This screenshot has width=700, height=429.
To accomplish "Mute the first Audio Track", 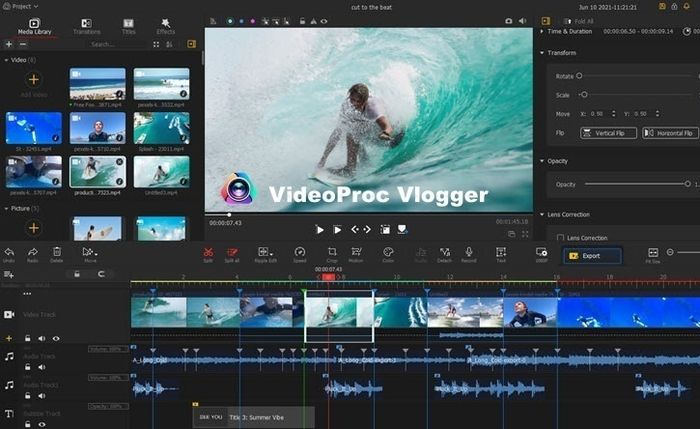I will pos(42,367).
